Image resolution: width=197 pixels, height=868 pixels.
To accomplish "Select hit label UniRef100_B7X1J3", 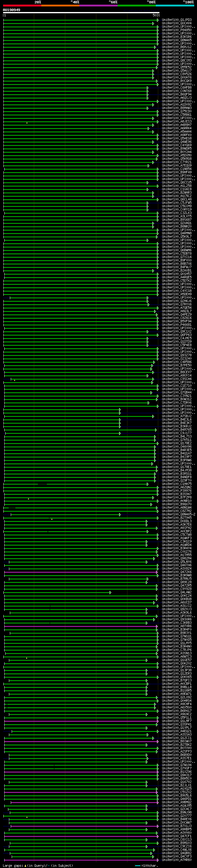I will coord(177,826).
